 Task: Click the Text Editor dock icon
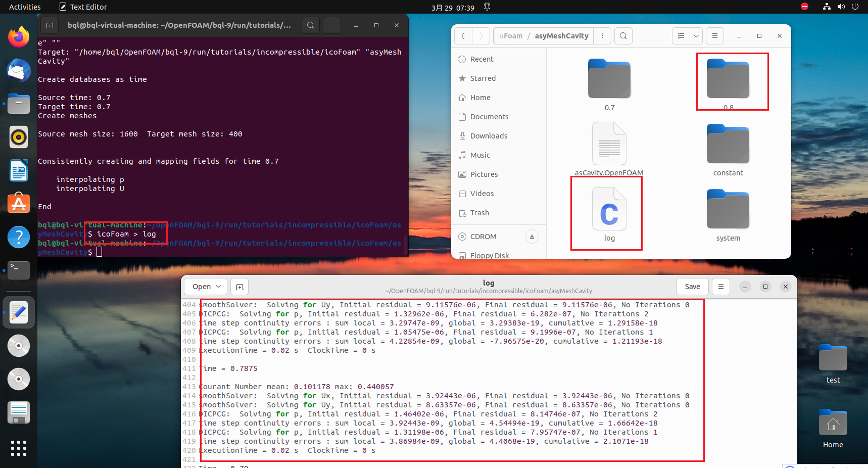tap(19, 312)
